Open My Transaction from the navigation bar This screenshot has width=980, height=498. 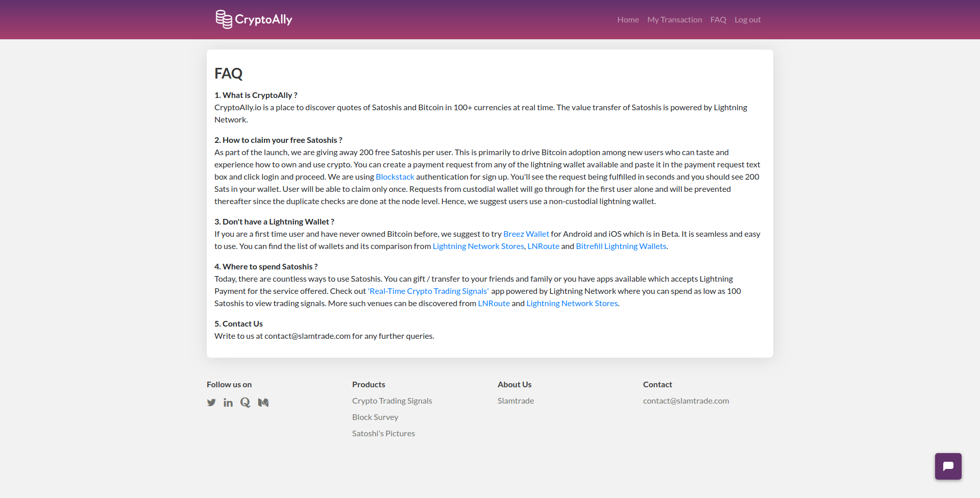674,19
